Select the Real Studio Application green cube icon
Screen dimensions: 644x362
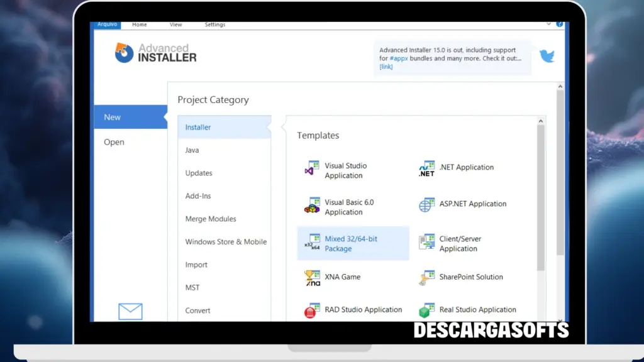point(426,310)
